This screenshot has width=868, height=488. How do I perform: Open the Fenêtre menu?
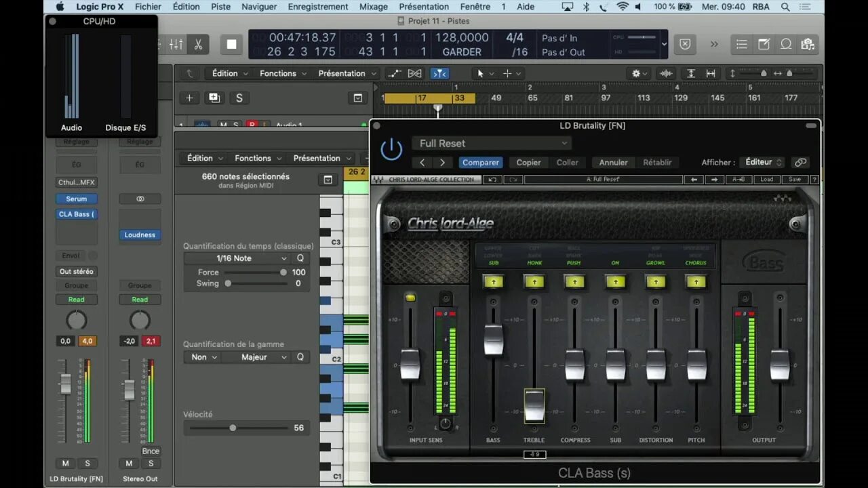[475, 7]
